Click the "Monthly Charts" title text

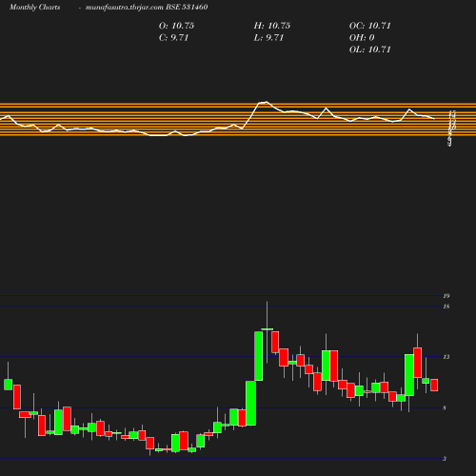(34, 7)
